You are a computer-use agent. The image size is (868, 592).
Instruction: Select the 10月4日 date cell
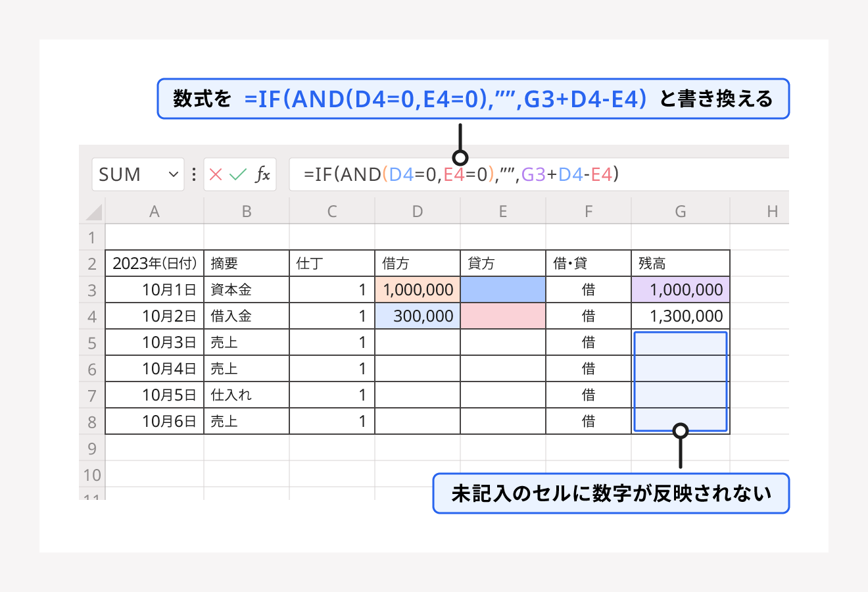155,368
